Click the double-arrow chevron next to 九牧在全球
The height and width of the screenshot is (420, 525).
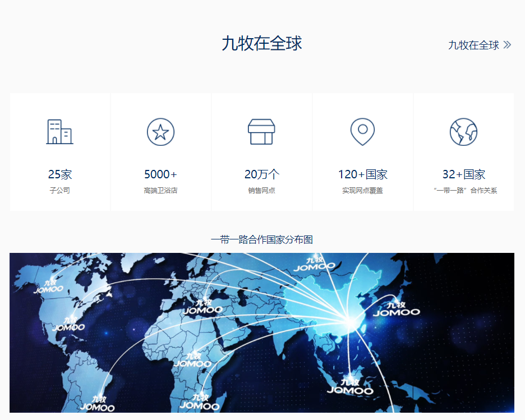click(506, 44)
